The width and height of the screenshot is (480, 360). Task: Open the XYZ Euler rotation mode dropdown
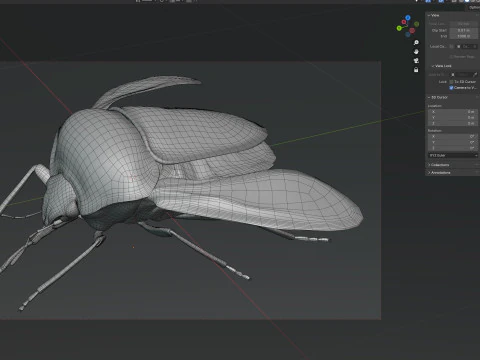[x=453, y=155]
